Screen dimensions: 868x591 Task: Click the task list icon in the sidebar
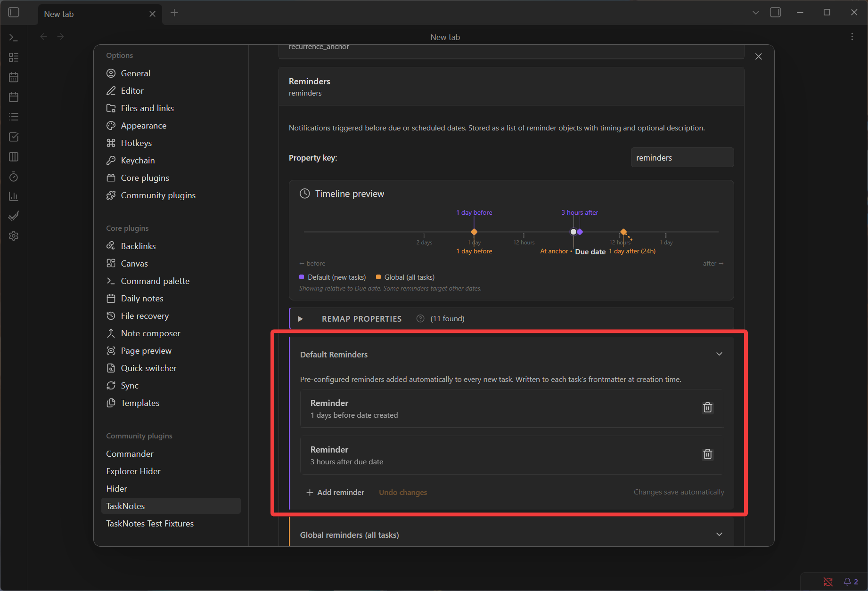click(13, 116)
